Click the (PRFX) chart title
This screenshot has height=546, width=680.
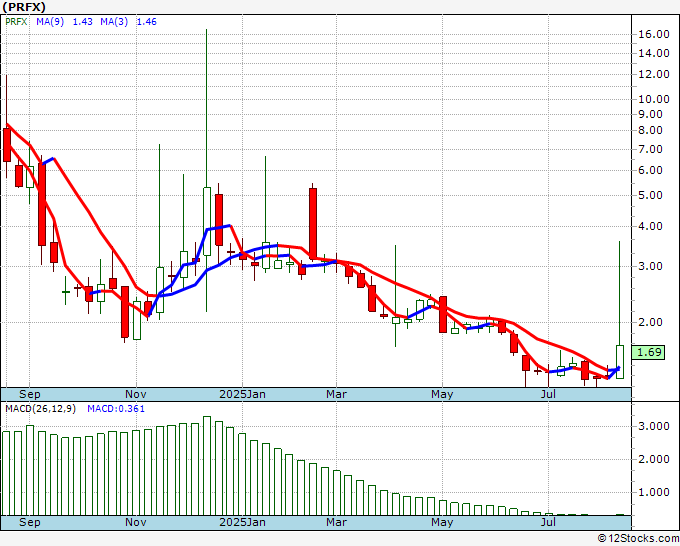24,7
